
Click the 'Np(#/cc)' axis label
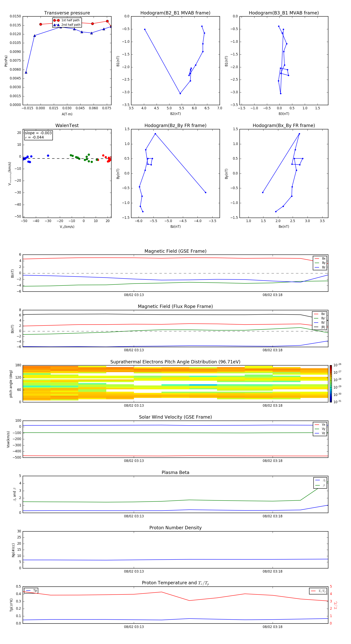tap(13, 550)
